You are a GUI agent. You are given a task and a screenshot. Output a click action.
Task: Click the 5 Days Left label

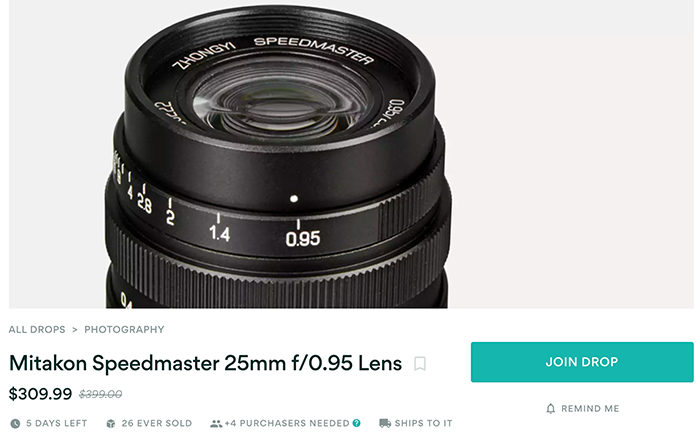pyautogui.click(x=56, y=423)
